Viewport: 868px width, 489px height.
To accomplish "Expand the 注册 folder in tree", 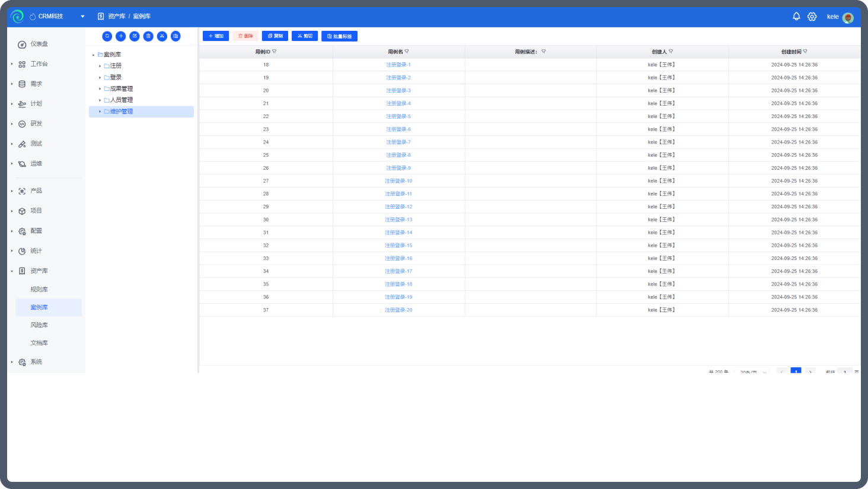I will click(x=100, y=66).
